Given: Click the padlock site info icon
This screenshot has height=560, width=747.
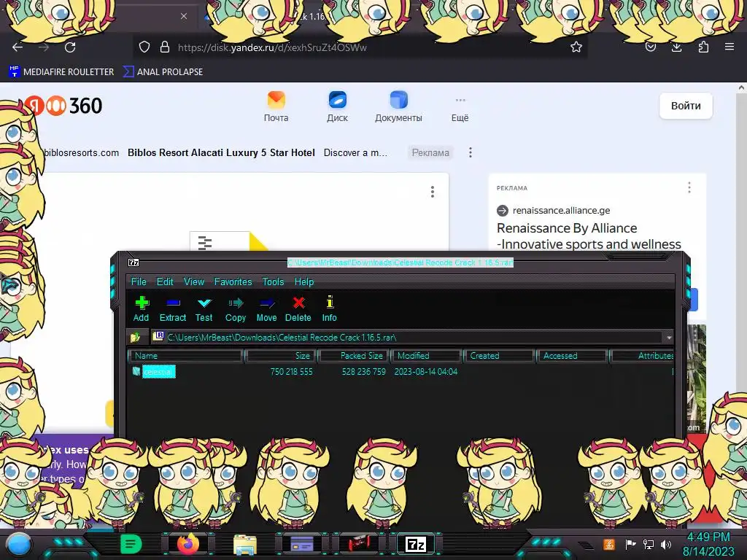Looking at the screenshot, I should pos(165,47).
